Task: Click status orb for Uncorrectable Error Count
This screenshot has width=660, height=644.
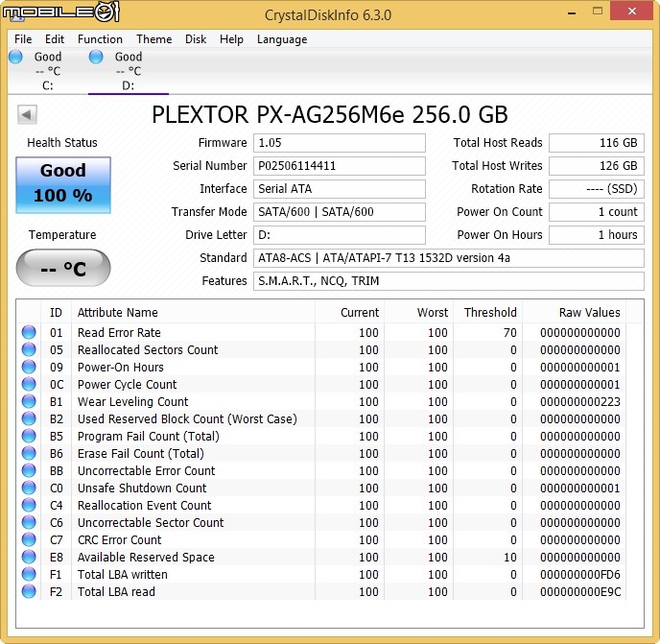Action: click(29, 470)
